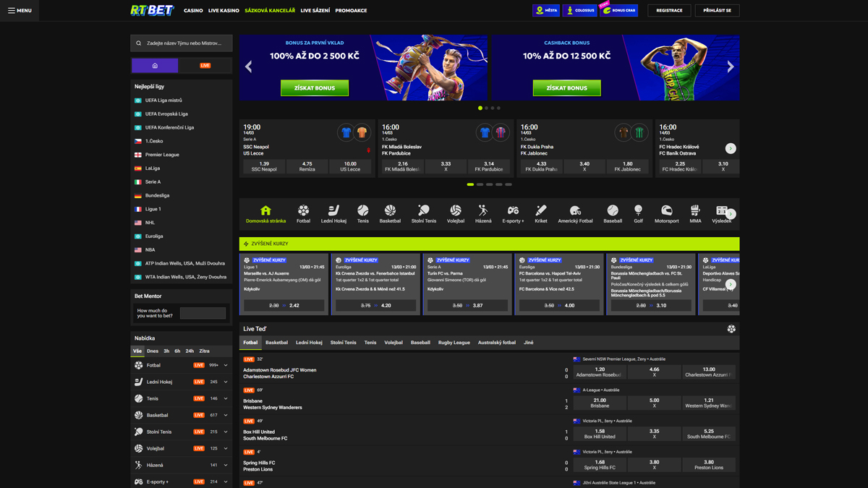The height and width of the screenshot is (488, 868).
Task: Toggle the LIVE view in sidebar
Action: 205,66
